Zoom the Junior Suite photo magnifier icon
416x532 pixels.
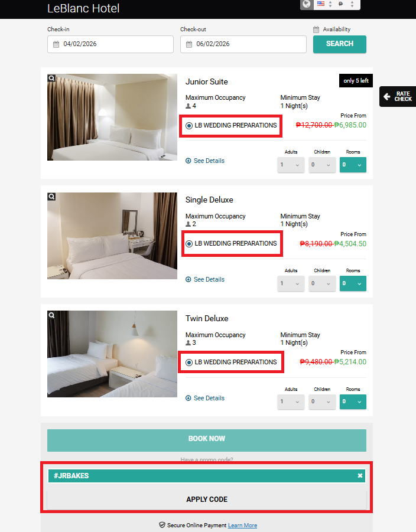51,78
